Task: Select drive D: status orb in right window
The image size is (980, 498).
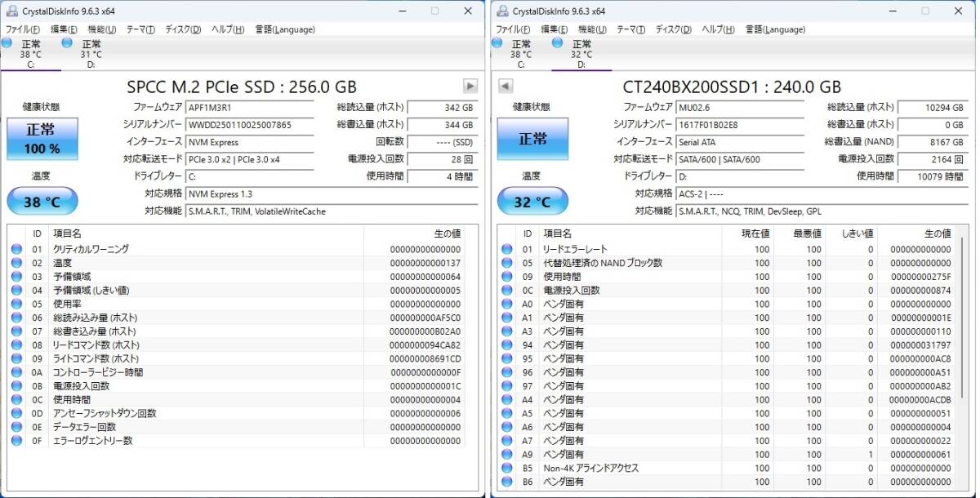Action: coord(557,42)
